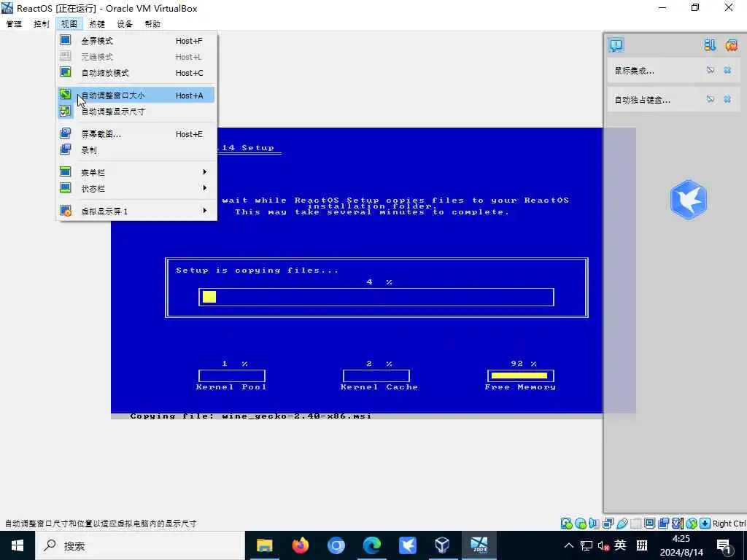Click the CPU virtualization status indicator
Image resolution: width=747 pixels, height=560 pixels.
coord(678,524)
